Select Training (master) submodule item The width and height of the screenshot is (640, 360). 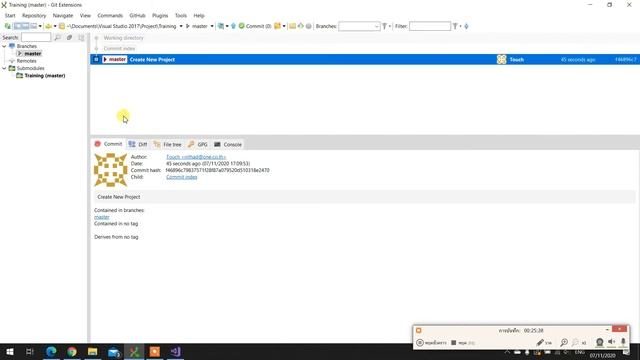(45, 76)
